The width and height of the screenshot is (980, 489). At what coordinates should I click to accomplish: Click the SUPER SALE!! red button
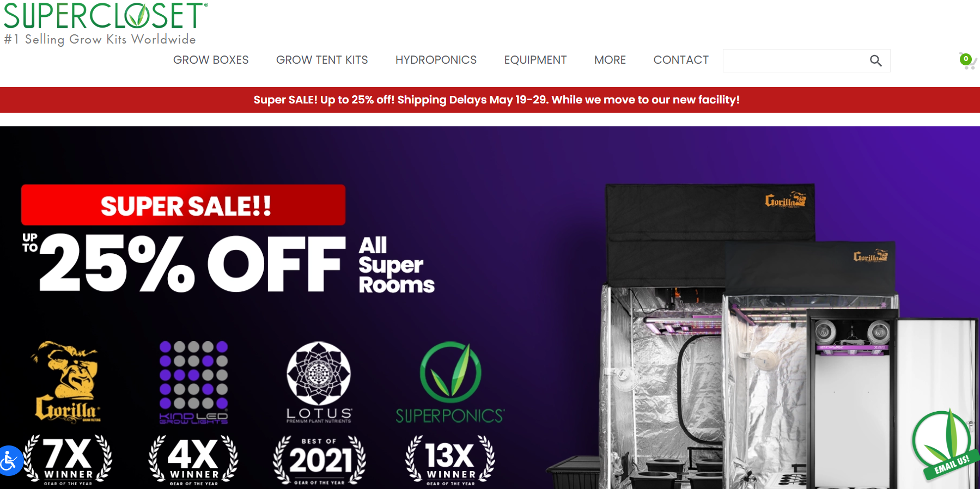tap(184, 205)
